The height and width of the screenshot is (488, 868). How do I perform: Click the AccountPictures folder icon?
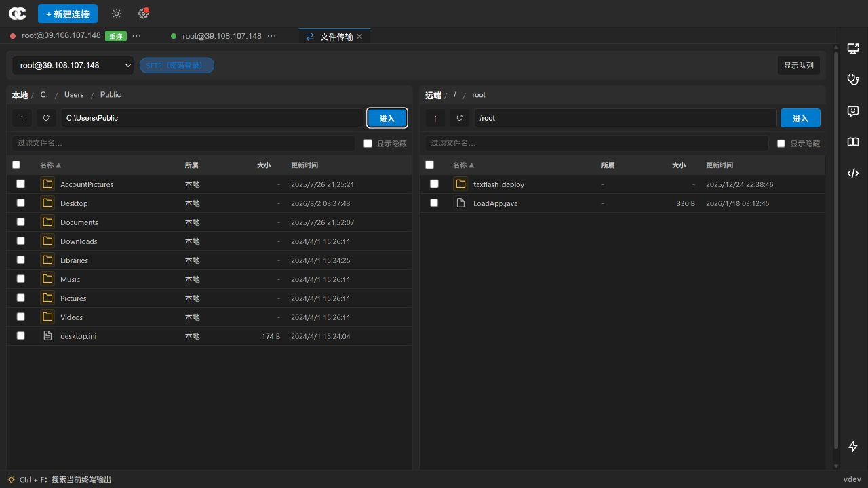pos(47,184)
